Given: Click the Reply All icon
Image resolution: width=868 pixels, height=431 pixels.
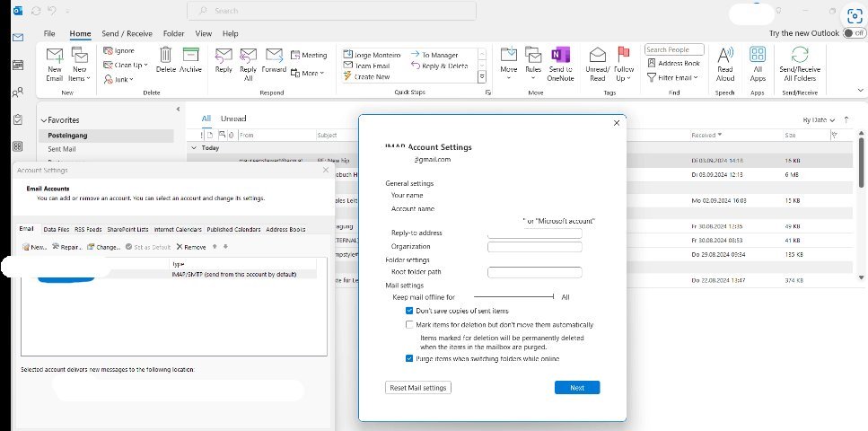Looking at the screenshot, I should [248, 56].
